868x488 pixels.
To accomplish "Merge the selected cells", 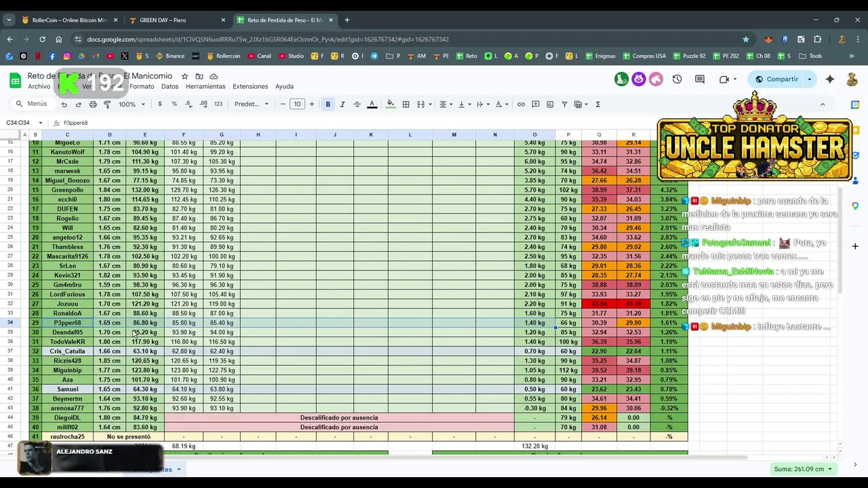I will (420, 104).
